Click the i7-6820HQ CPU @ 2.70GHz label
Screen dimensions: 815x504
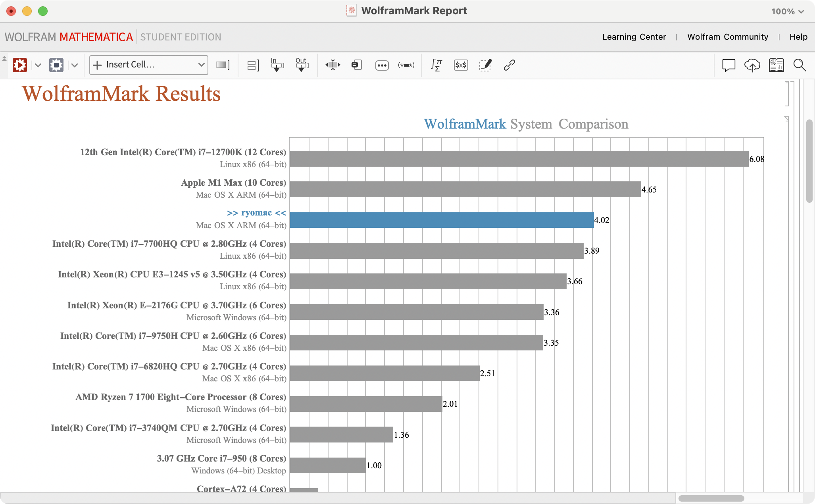tap(169, 367)
